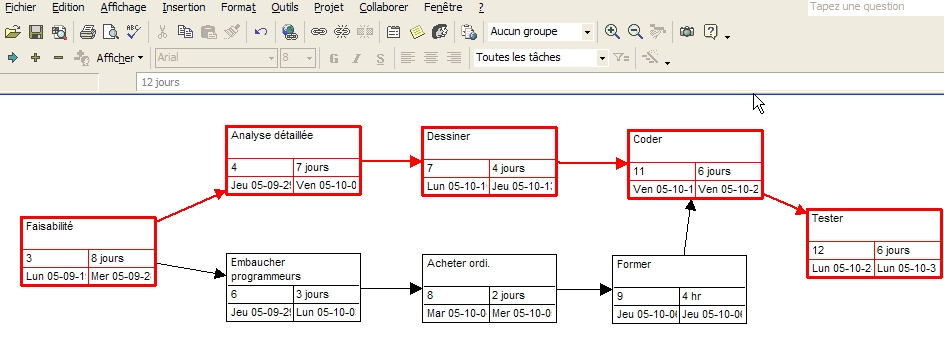
Task: Open Print Preview with the page-magnifier icon
Action: [x=110, y=32]
